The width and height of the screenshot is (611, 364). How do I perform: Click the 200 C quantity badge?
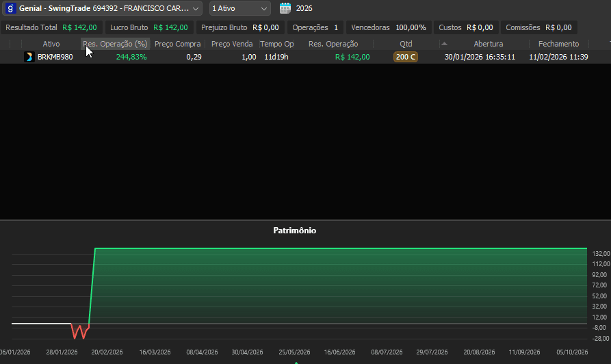coord(406,57)
